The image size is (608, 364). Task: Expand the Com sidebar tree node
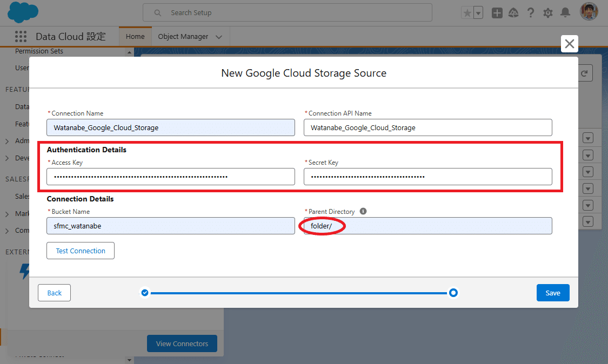pos(7,231)
